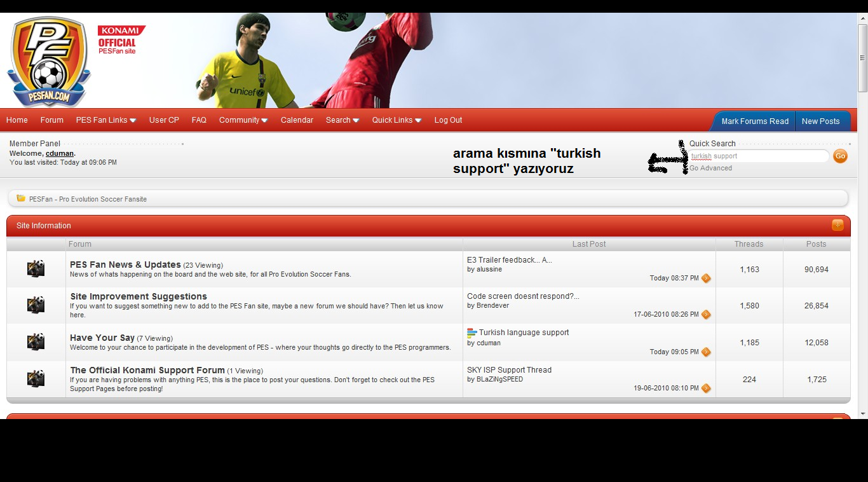This screenshot has width=868, height=482.
Task: Click threads count 224
Action: pos(749,380)
